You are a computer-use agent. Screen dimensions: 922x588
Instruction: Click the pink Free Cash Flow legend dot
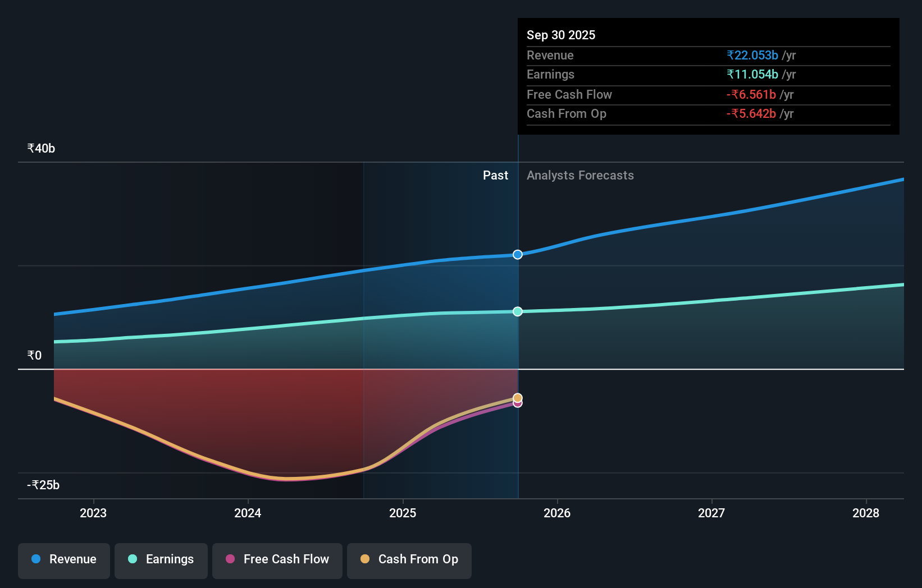(x=230, y=559)
